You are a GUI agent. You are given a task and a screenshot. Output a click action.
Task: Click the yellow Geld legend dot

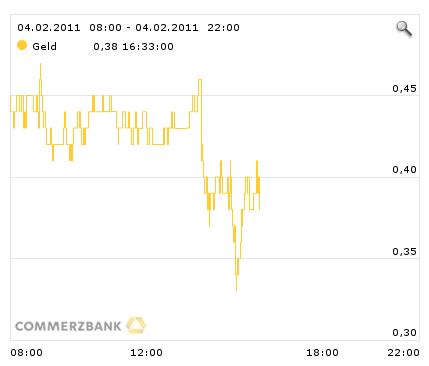22,45
